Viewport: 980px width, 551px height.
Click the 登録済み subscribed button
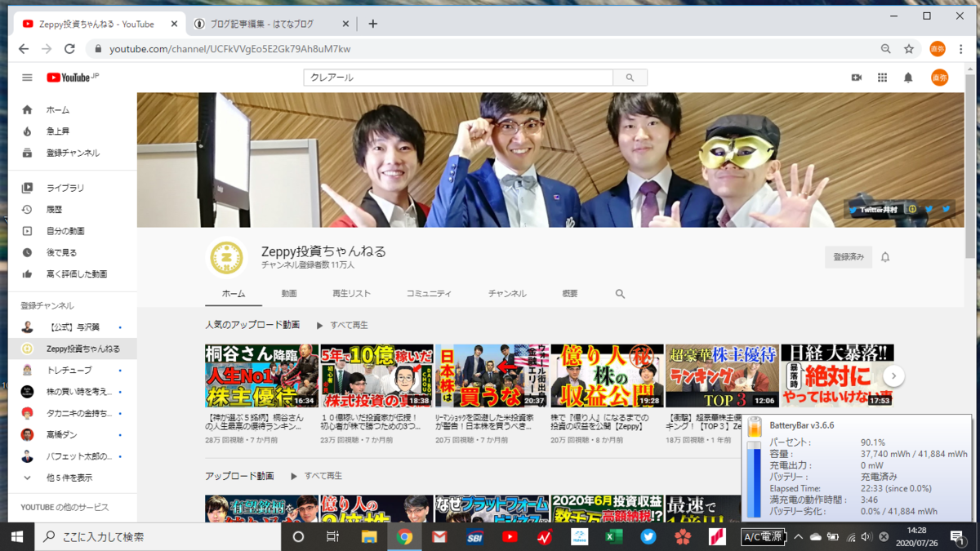(849, 257)
